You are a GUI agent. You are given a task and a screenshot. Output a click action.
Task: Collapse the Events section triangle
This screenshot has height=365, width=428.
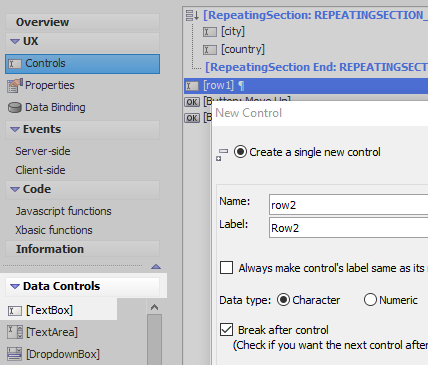point(15,129)
